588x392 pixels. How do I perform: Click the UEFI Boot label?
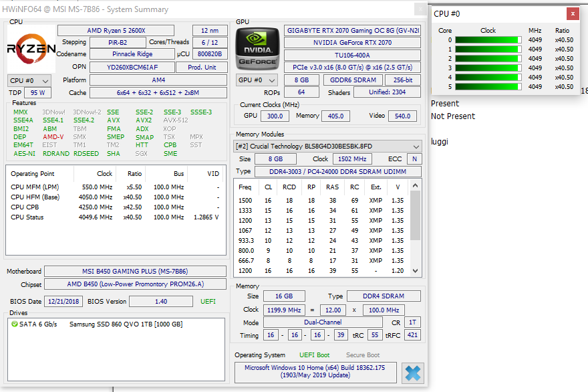click(x=314, y=355)
